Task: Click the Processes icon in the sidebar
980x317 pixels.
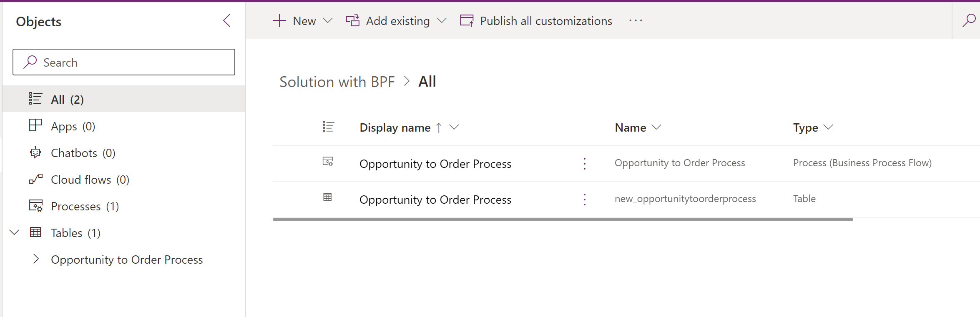Action: pos(35,206)
